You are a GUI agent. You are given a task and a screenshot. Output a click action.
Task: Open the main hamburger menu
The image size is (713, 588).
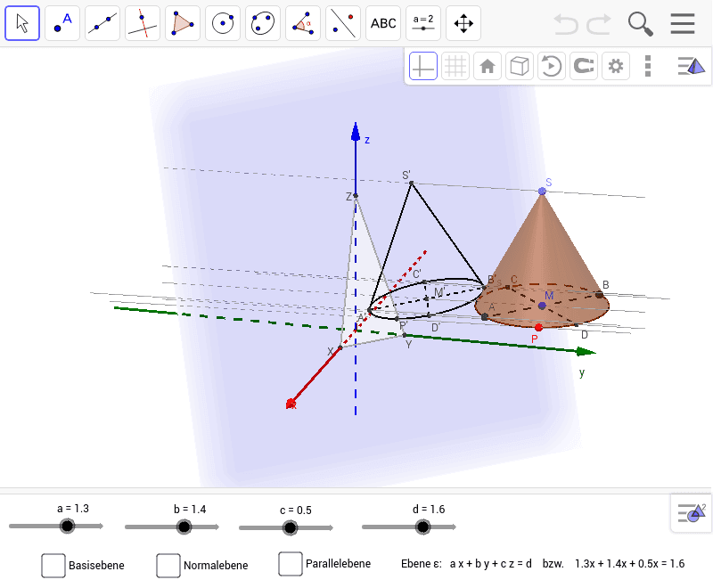point(683,24)
